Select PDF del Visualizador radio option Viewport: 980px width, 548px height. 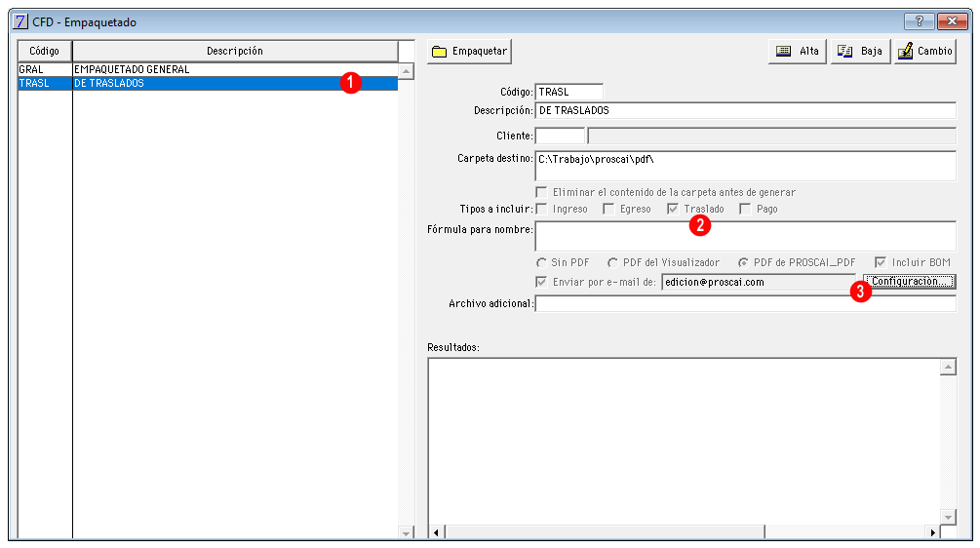[x=613, y=262]
